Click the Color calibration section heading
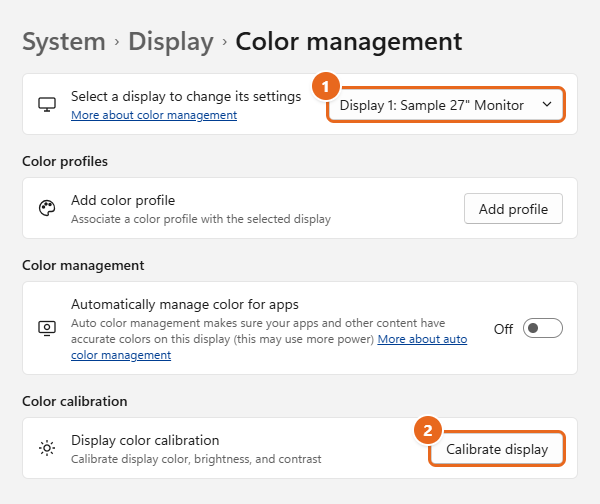The height and width of the screenshot is (504, 600). coord(75,401)
